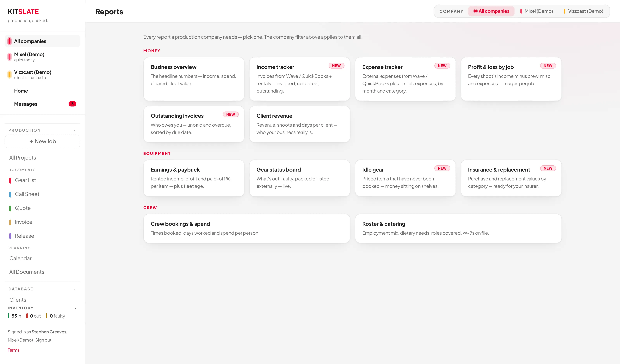Create a new job with + New Job
This screenshot has width=620, height=364.
click(42, 141)
